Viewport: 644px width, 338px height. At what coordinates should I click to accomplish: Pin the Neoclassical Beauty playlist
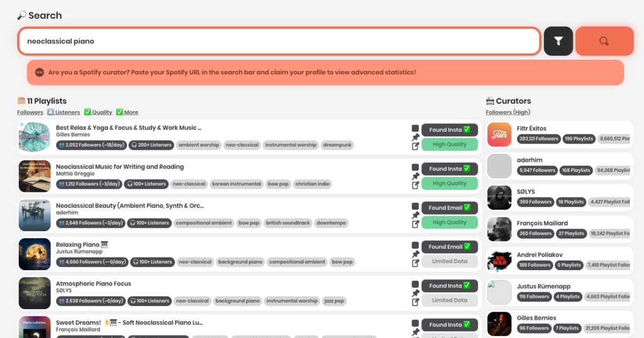click(x=416, y=215)
